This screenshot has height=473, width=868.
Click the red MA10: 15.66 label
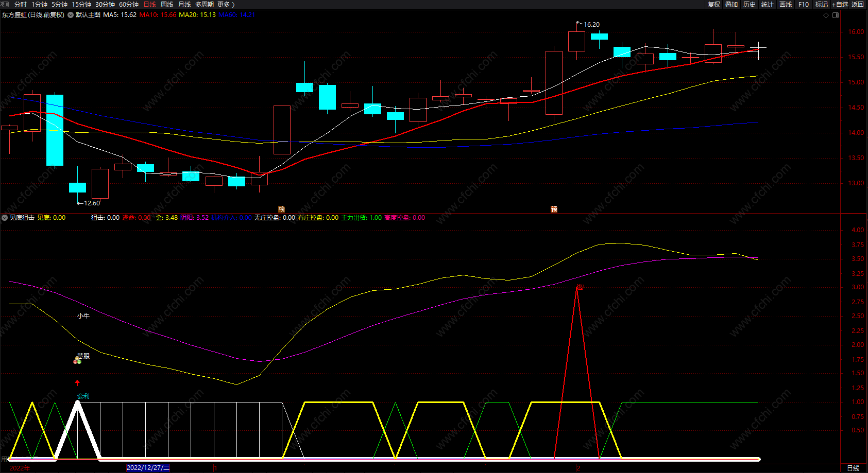(158, 15)
